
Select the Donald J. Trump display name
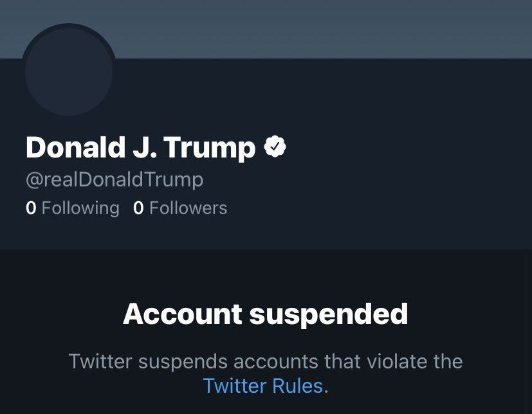click(140, 148)
